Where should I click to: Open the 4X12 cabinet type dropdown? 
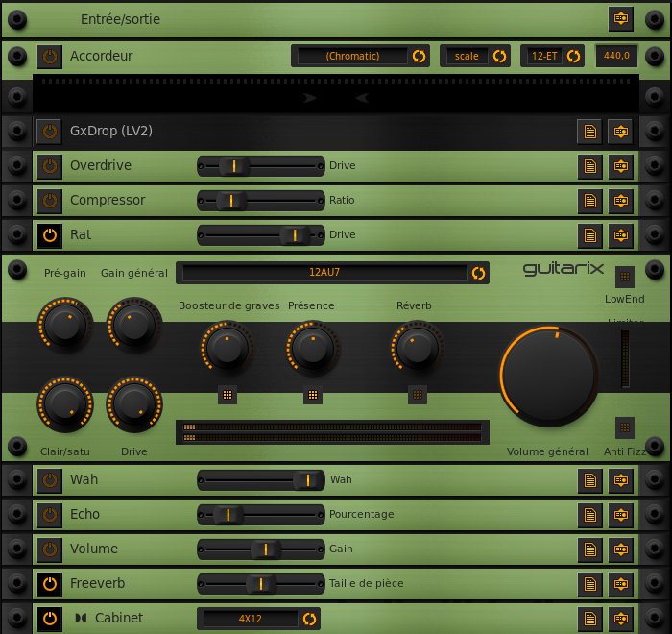click(258, 619)
